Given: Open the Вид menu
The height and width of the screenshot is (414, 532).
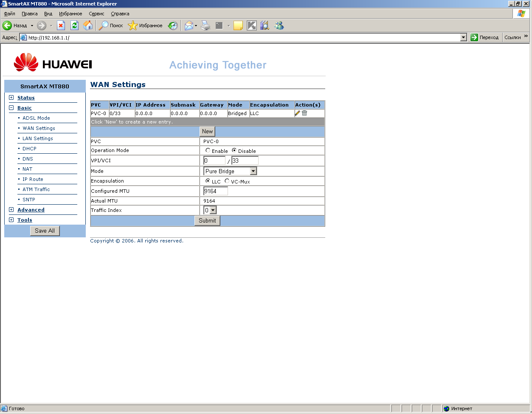Looking at the screenshot, I should tap(48, 14).
